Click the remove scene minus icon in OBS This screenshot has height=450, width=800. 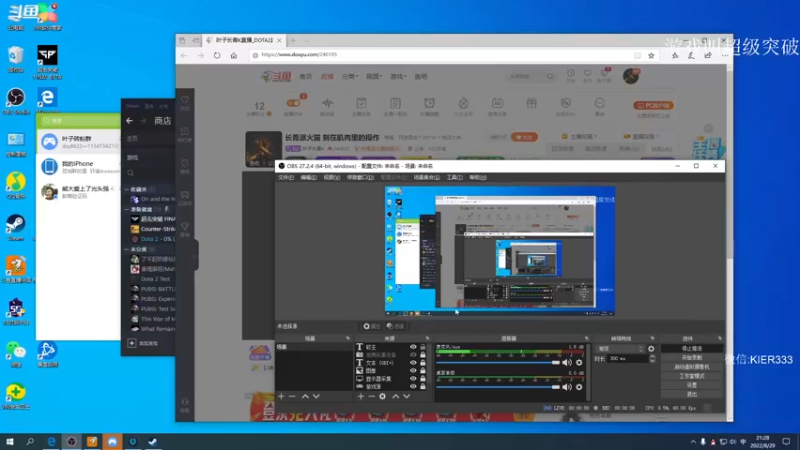tap(292, 396)
